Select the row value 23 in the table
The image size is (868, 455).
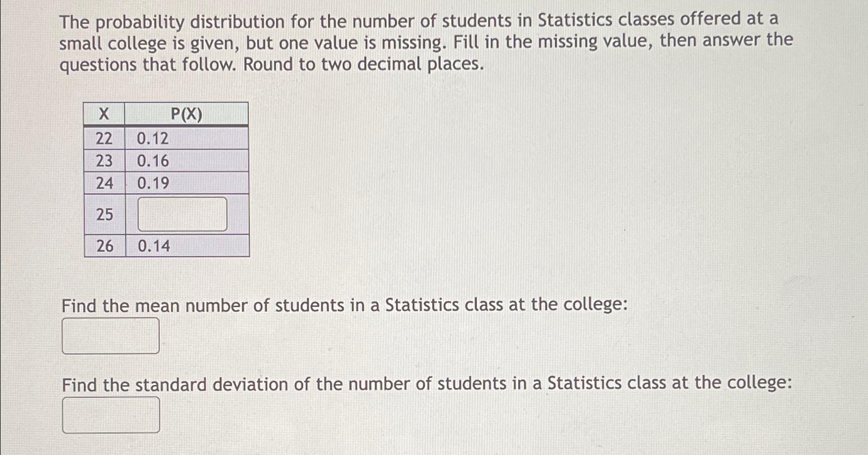click(x=104, y=161)
